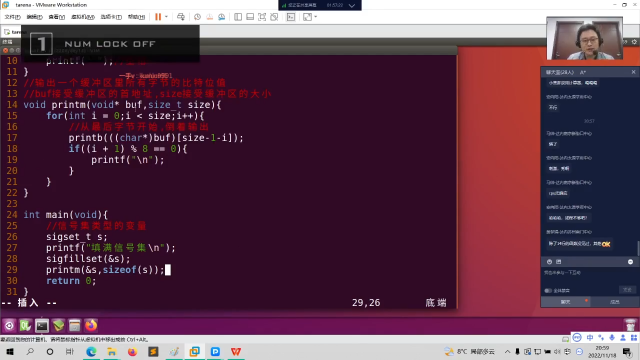
Task: Click the emoji icon in chat toolbar
Action: coord(549,262)
